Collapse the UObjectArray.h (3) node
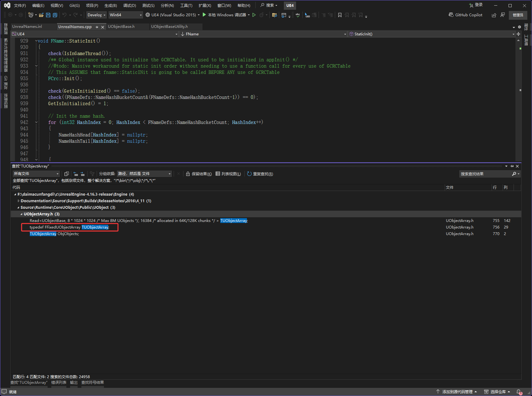 click(x=21, y=214)
